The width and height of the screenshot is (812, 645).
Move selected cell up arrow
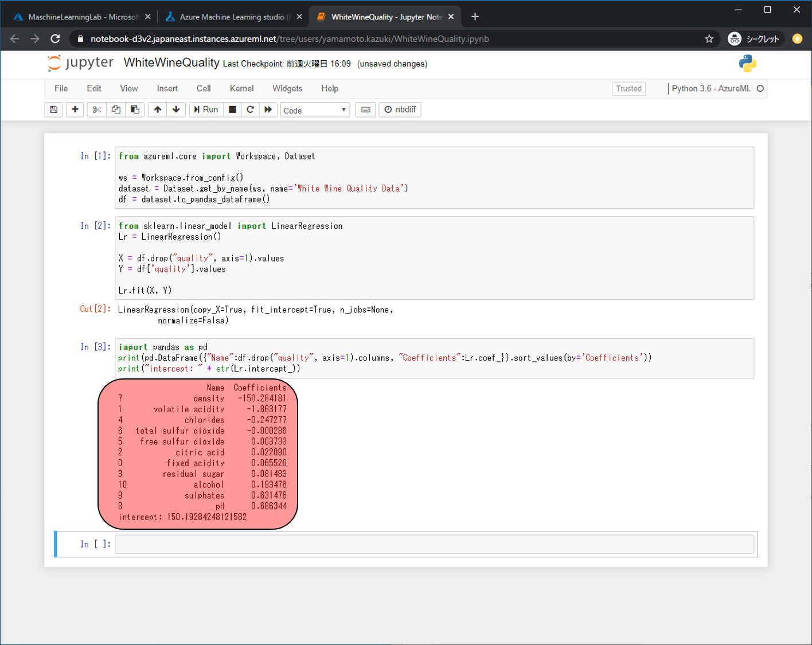pos(158,110)
